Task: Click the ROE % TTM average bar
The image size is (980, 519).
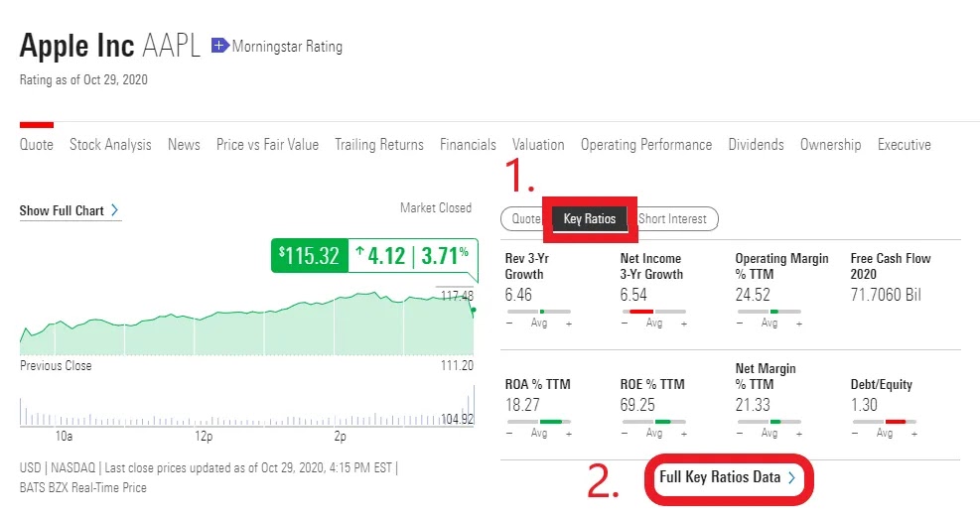Action: click(653, 422)
